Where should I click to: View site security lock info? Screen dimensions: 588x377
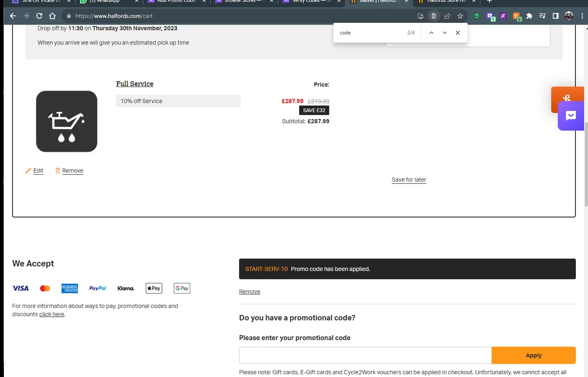point(69,16)
